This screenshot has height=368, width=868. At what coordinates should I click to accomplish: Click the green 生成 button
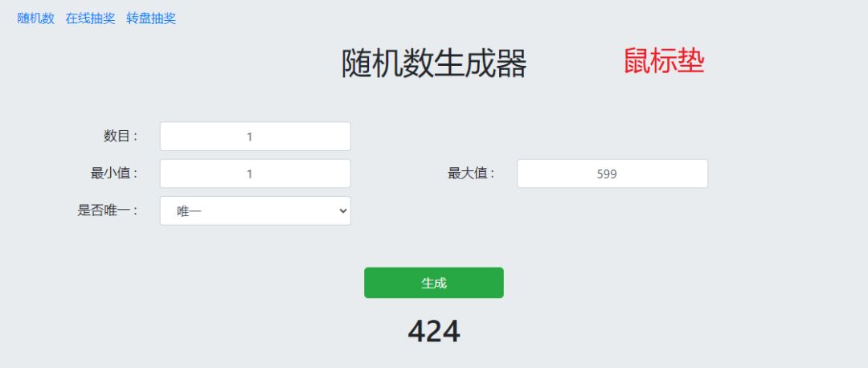[434, 283]
